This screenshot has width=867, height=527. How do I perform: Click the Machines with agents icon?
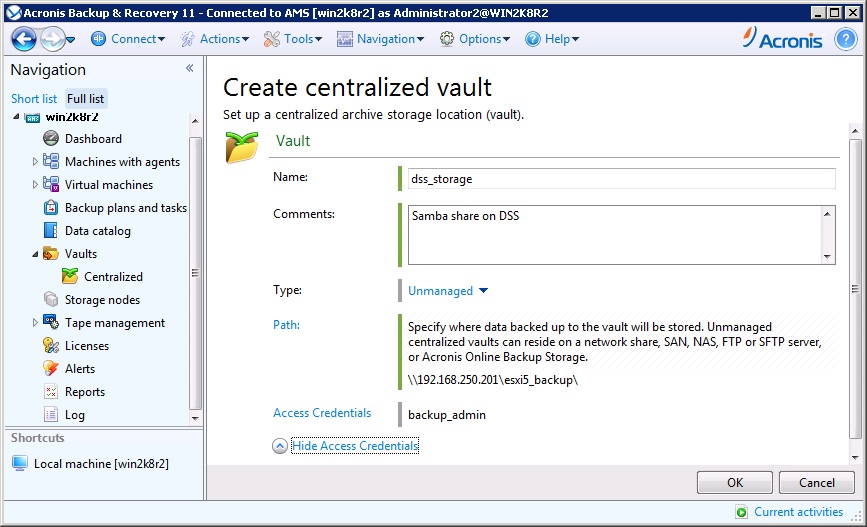click(x=51, y=161)
